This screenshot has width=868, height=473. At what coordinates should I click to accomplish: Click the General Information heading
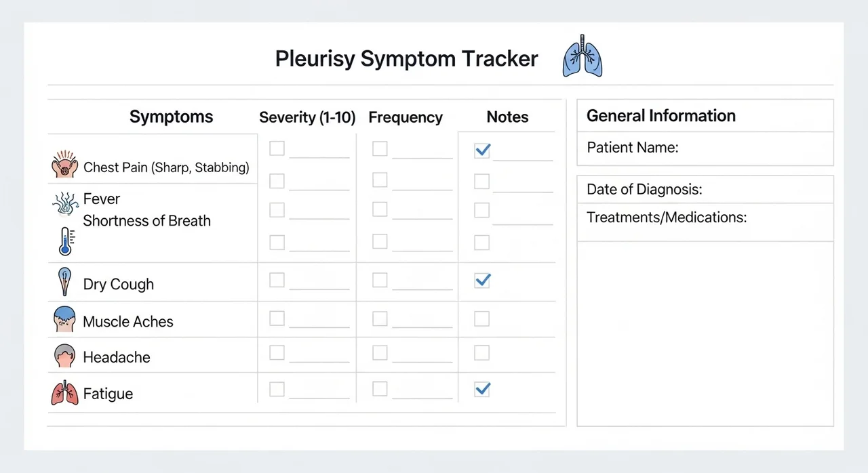(x=661, y=116)
